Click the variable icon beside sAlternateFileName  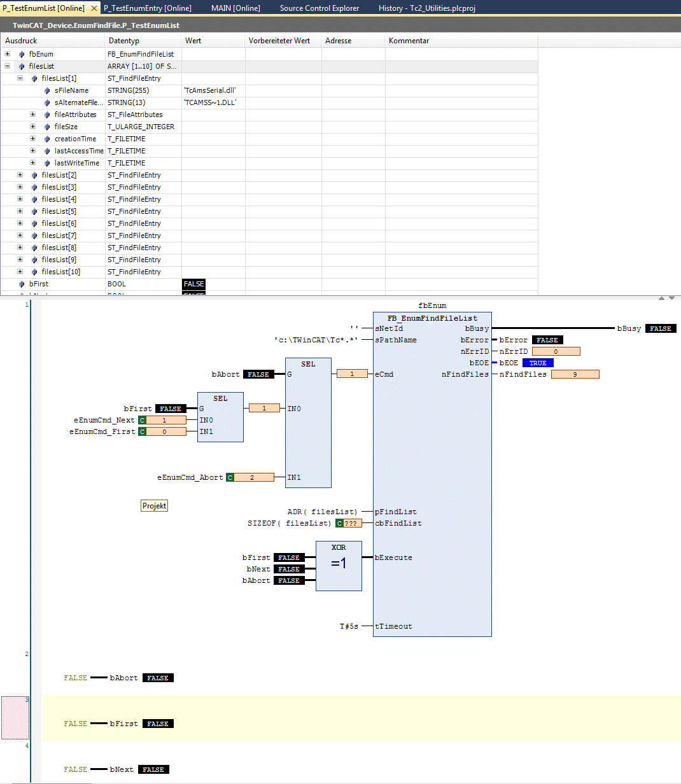pyautogui.click(x=47, y=102)
